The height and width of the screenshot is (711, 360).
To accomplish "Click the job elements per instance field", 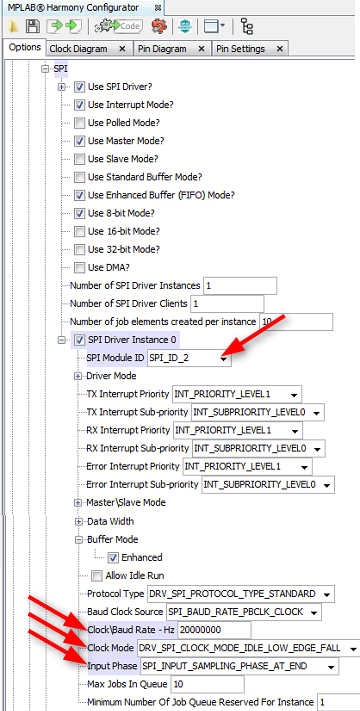I will tap(296, 322).
